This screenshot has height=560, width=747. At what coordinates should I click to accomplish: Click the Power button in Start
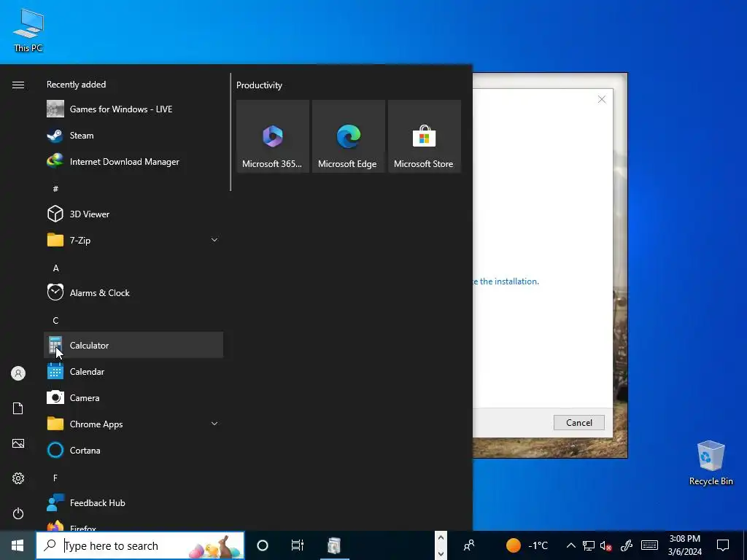pos(18,513)
